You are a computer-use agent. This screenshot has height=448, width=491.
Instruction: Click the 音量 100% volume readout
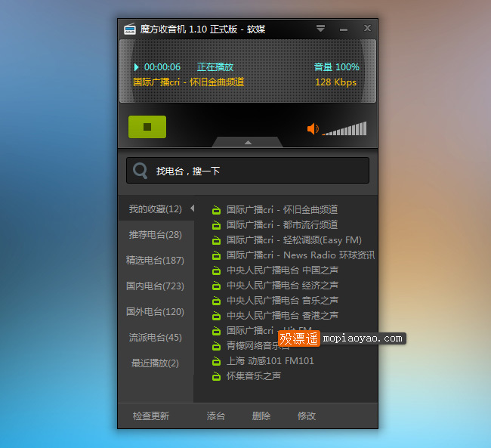coord(337,66)
